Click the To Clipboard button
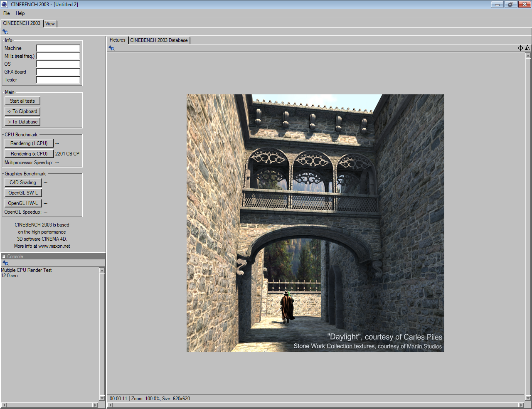This screenshot has width=532, height=409. coord(22,111)
